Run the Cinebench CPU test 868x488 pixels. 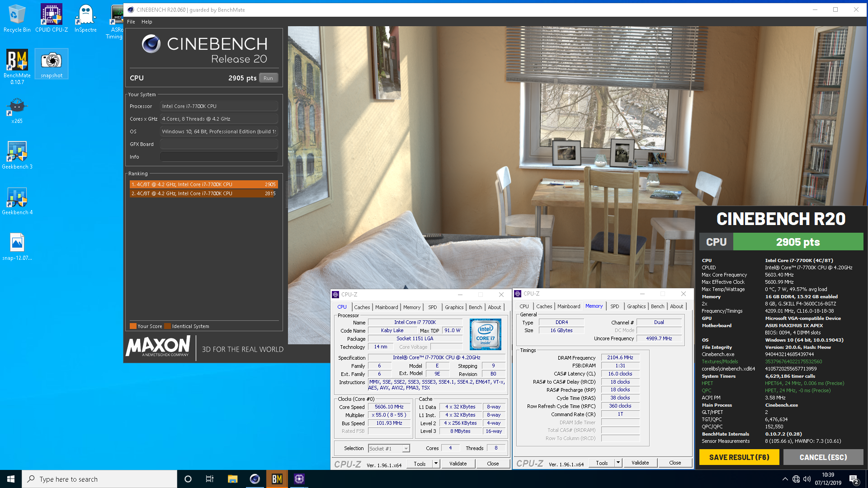coord(269,78)
